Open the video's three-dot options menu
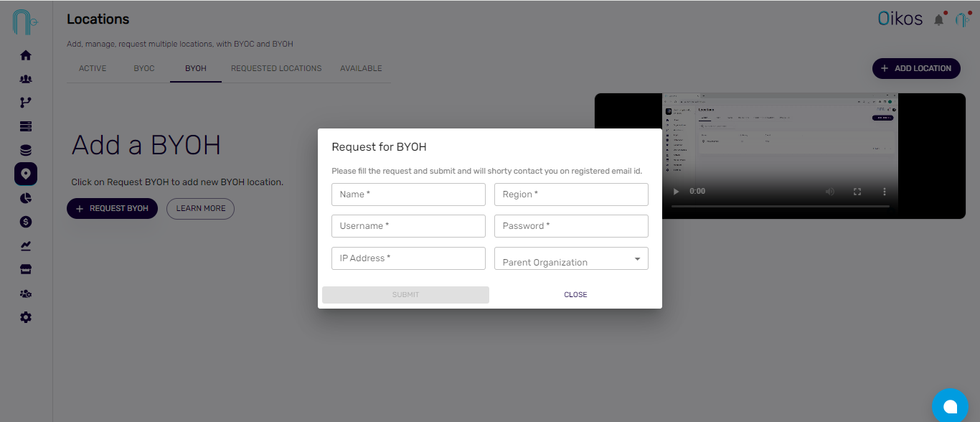 [884, 192]
